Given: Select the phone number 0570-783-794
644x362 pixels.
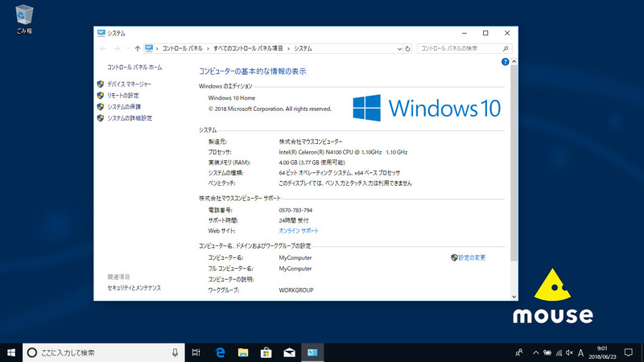Looking at the screenshot, I should tap(295, 210).
